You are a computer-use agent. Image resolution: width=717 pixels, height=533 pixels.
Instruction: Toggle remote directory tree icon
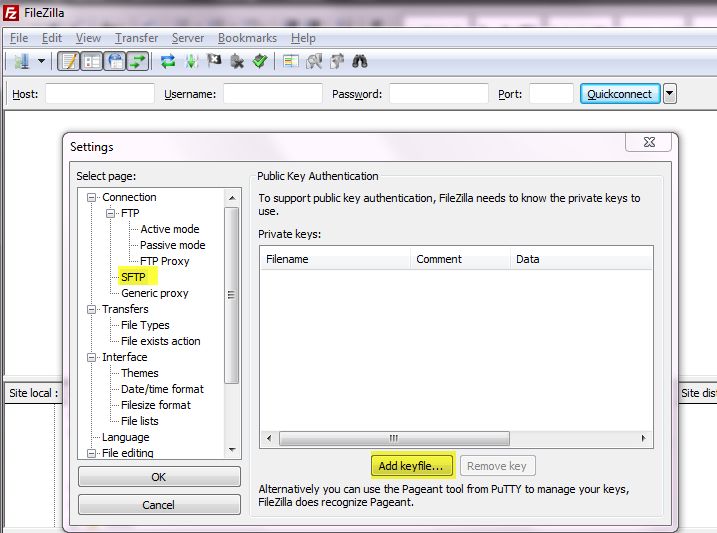point(115,61)
